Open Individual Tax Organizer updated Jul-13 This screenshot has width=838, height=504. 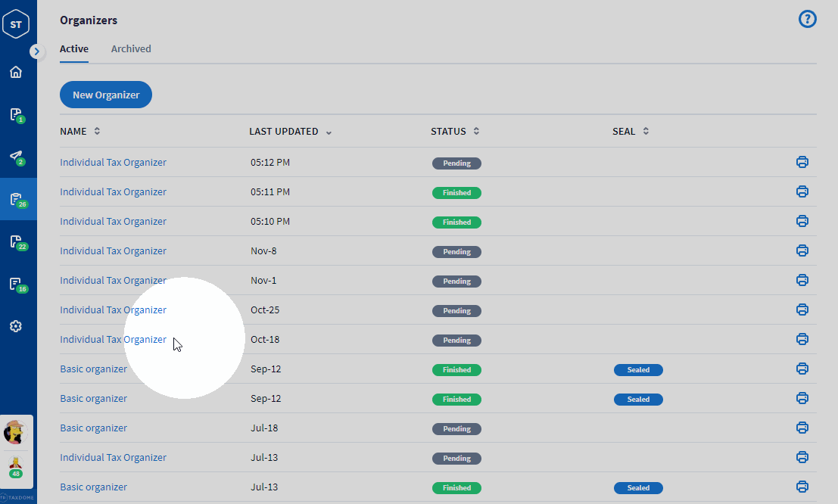tap(113, 457)
